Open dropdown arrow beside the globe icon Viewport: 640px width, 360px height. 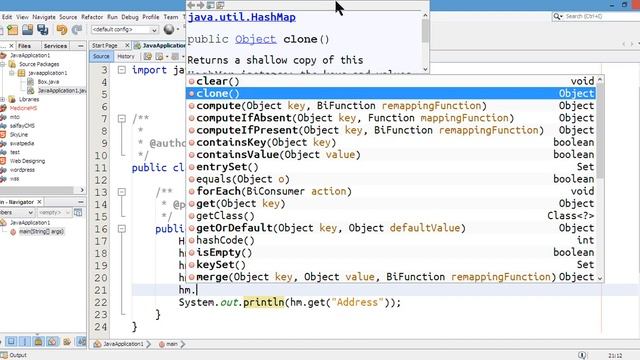coord(178,29)
